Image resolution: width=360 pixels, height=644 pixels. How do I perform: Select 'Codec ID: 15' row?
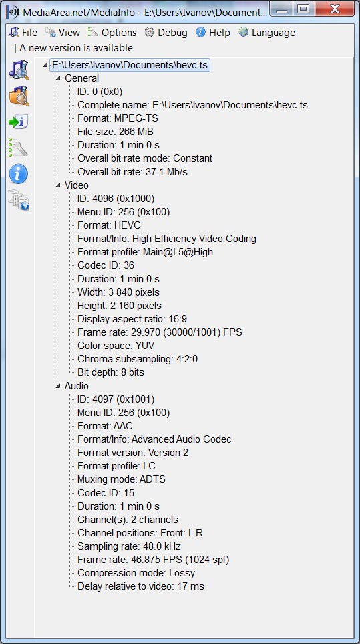106,492
